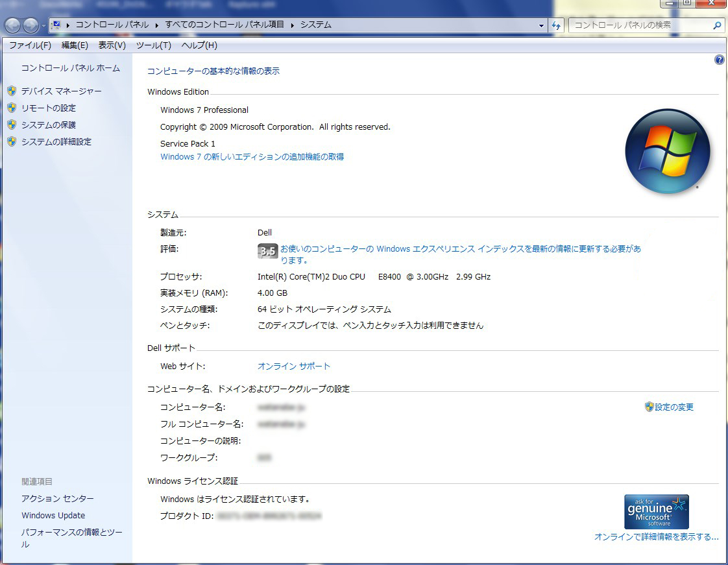Screen dimensions: 728x565
Task: Open システムの詳細設定 link
Action: click(x=56, y=141)
